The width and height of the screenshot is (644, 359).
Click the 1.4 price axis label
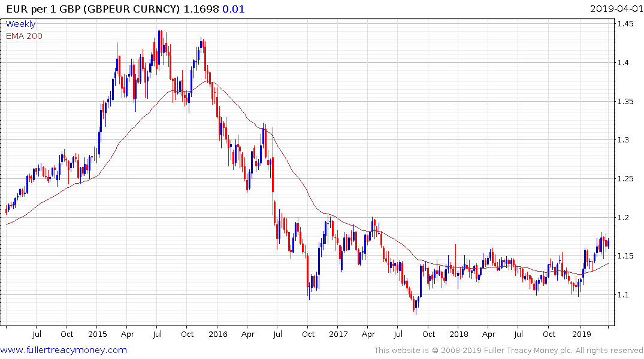[623, 63]
